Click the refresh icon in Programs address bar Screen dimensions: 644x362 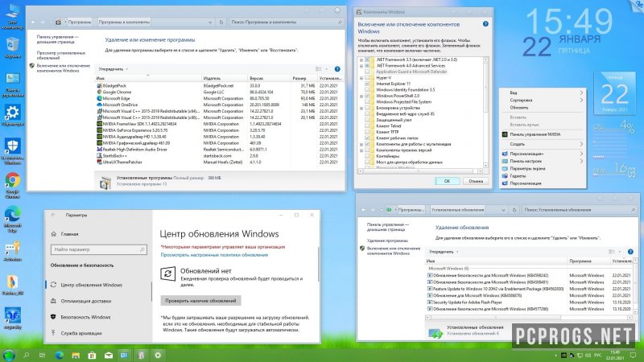221,23
